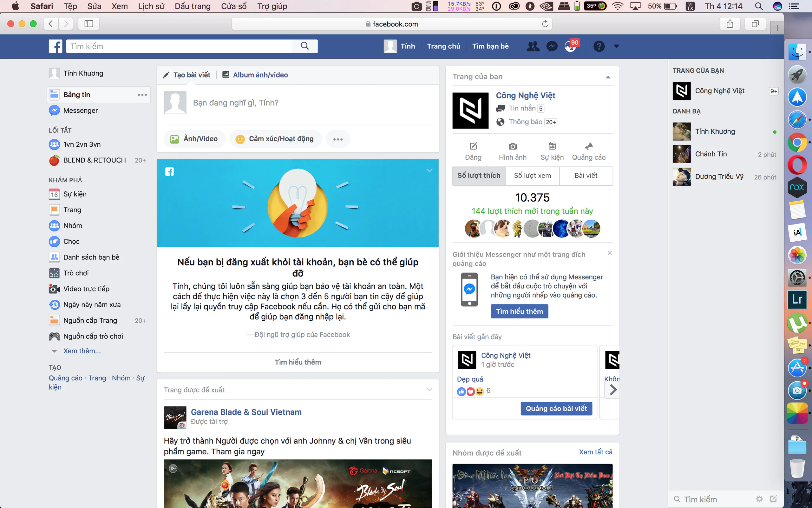The height and width of the screenshot is (508, 812).
Task: Click Safari share icon in toolbar
Action: (x=730, y=24)
